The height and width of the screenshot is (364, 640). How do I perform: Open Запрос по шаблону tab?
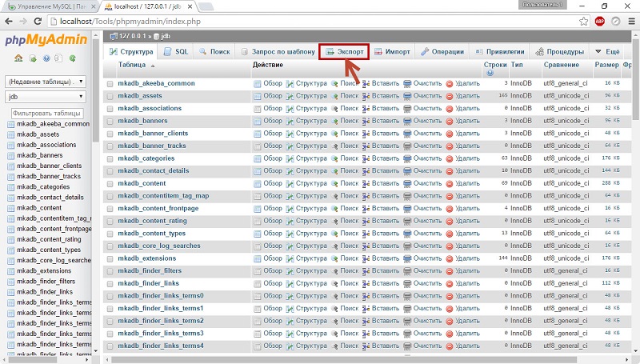pos(278,52)
